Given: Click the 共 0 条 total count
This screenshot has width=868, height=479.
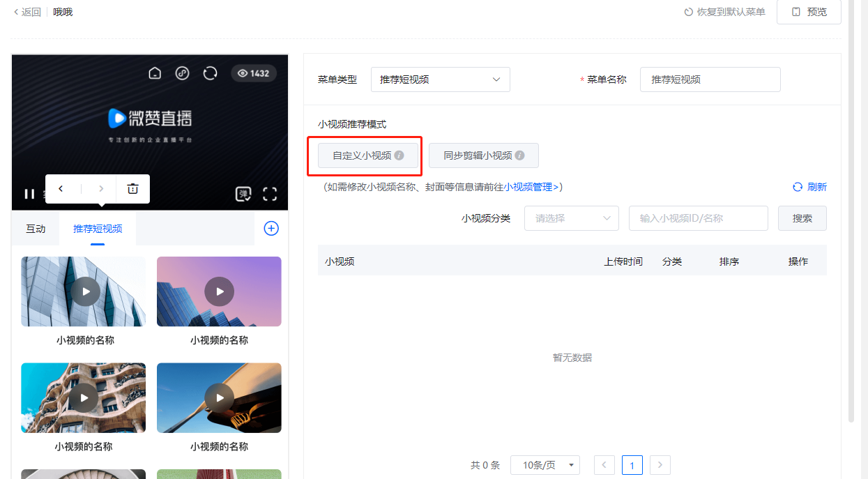Looking at the screenshot, I should tap(485, 465).
